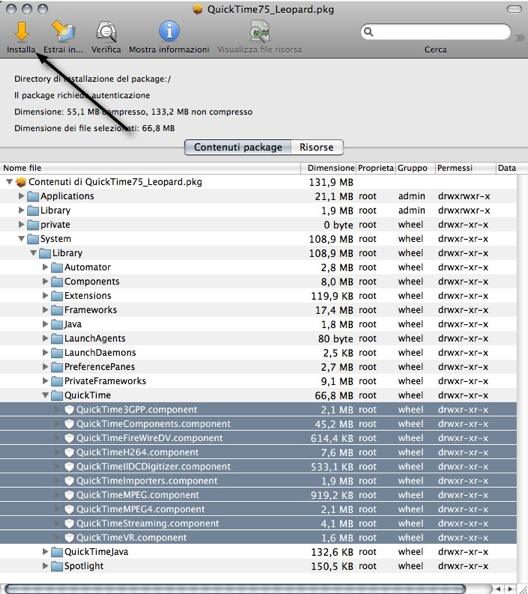528x594 pixels.
Task: Click the PreferencePanes folder icon
Action: coord(57,367)
